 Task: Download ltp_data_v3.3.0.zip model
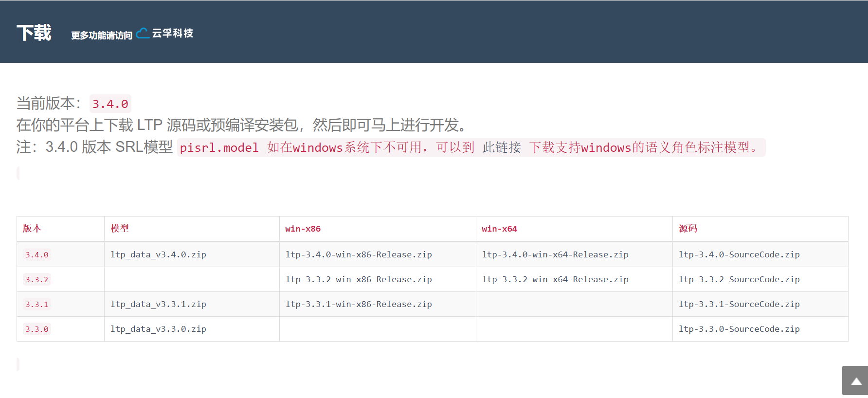click(158, 329)
